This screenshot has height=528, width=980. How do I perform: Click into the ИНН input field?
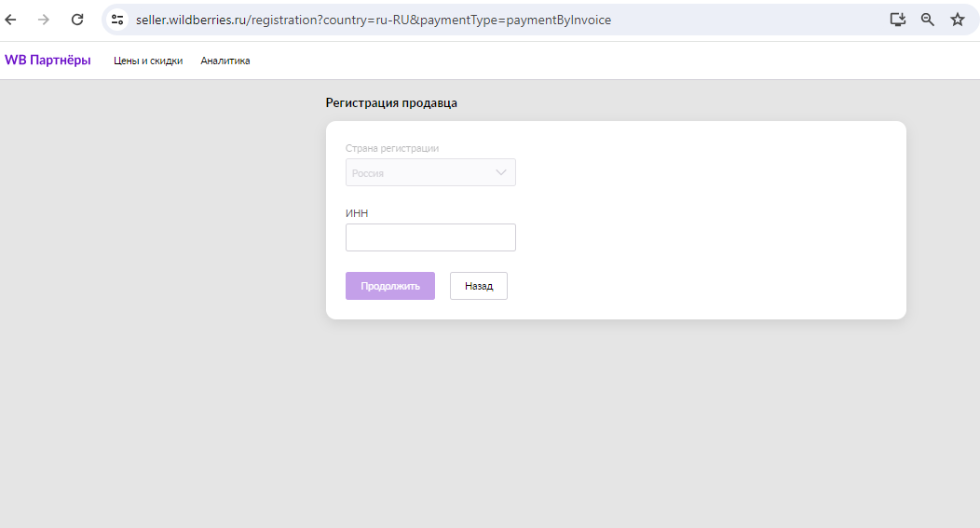pos(430,237)
